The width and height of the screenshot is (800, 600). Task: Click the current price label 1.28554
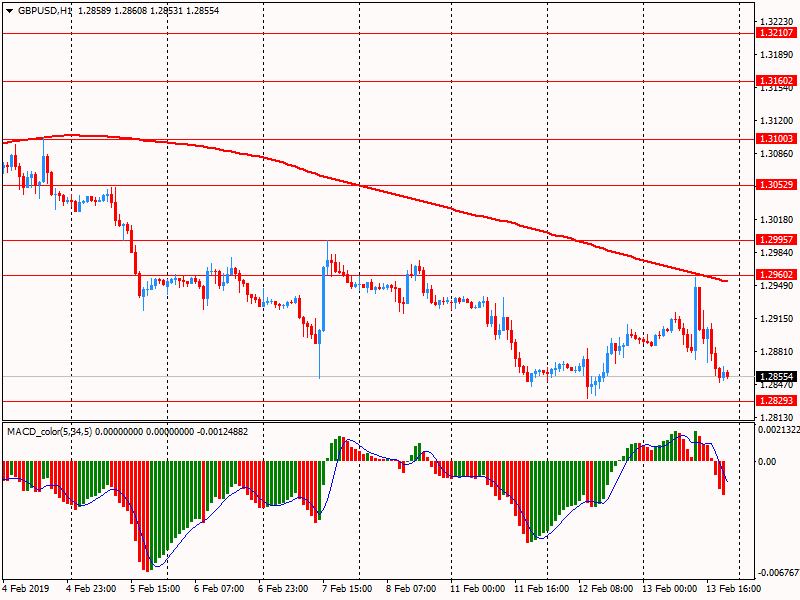point(776,377)
